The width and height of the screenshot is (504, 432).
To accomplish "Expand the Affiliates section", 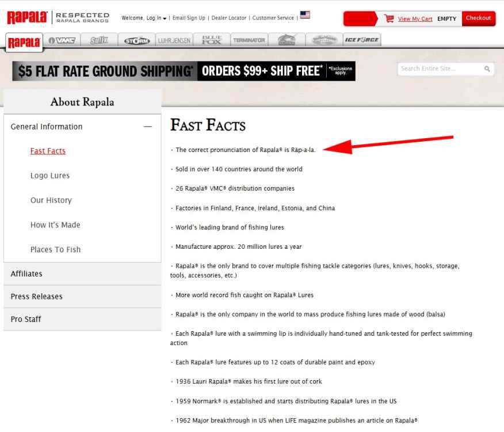I will point(82,274).
